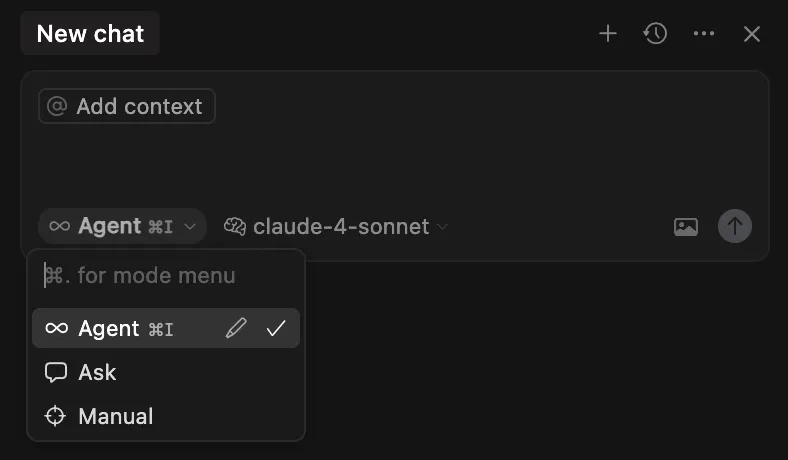This screenshot has height=460, width=788.
Task: Choose Agent in the mode menu
Action: point(110,329)
